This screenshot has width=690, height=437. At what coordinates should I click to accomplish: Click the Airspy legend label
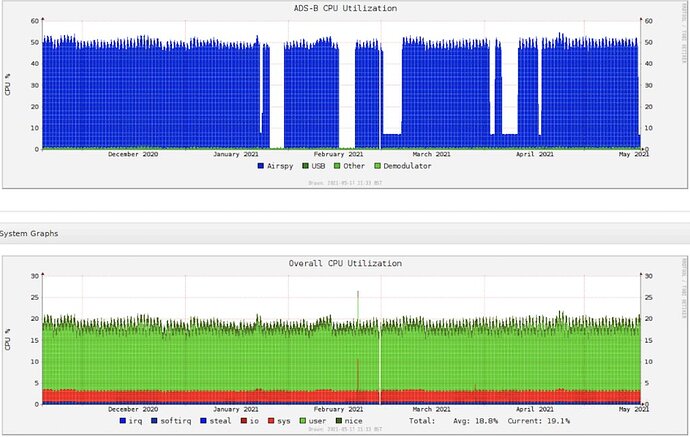point(280,166)
